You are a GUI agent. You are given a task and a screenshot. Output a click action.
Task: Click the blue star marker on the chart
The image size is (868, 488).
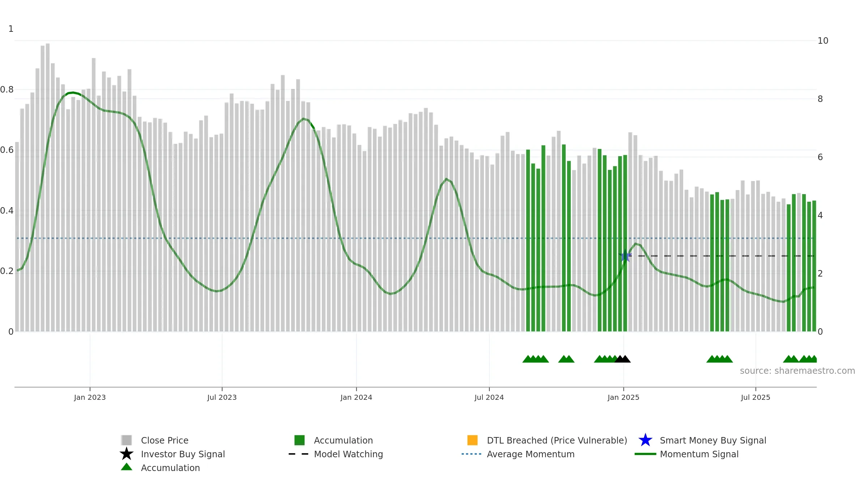click(625, 256)
